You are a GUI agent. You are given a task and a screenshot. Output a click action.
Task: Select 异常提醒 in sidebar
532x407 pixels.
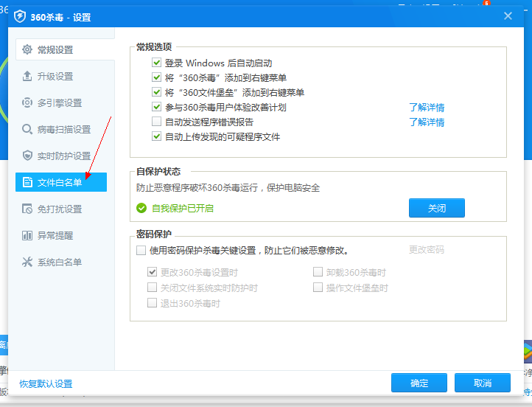[x=61, y=235]
